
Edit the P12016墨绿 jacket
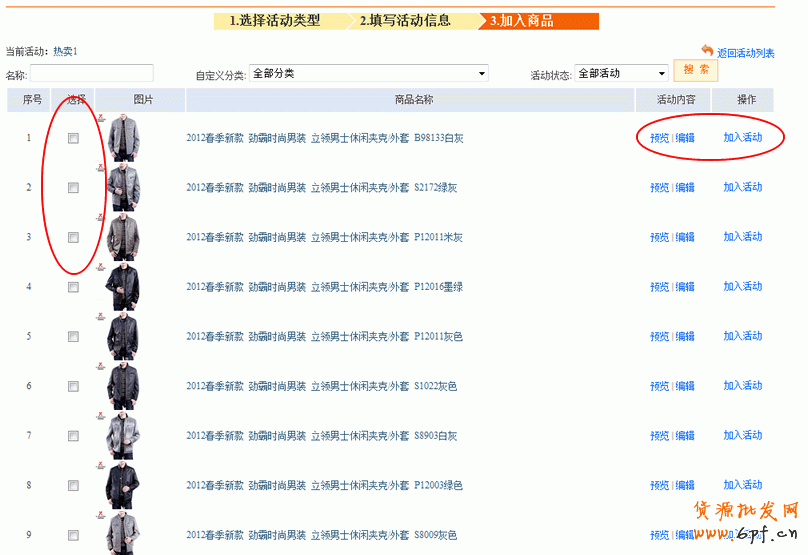pyautogui.click(x=685, y=287)
